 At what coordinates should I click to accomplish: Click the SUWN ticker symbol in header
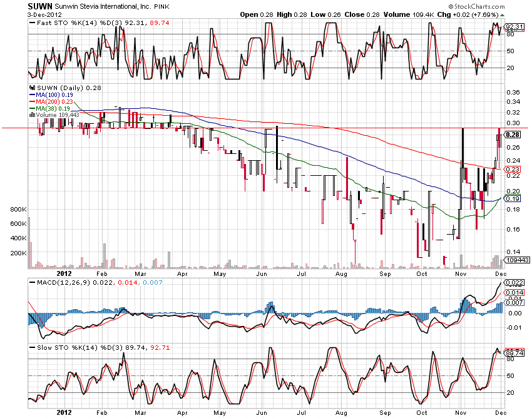click(40, 6)
